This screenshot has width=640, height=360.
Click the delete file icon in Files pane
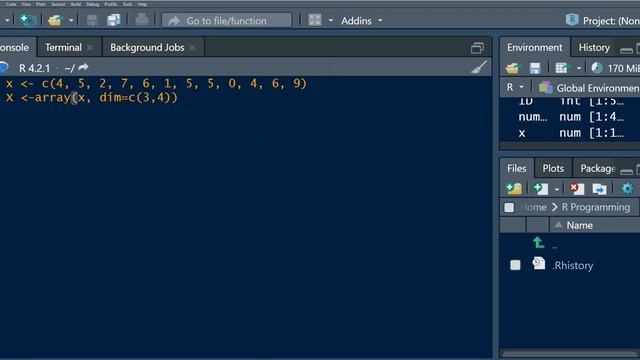tap(577, 188)
